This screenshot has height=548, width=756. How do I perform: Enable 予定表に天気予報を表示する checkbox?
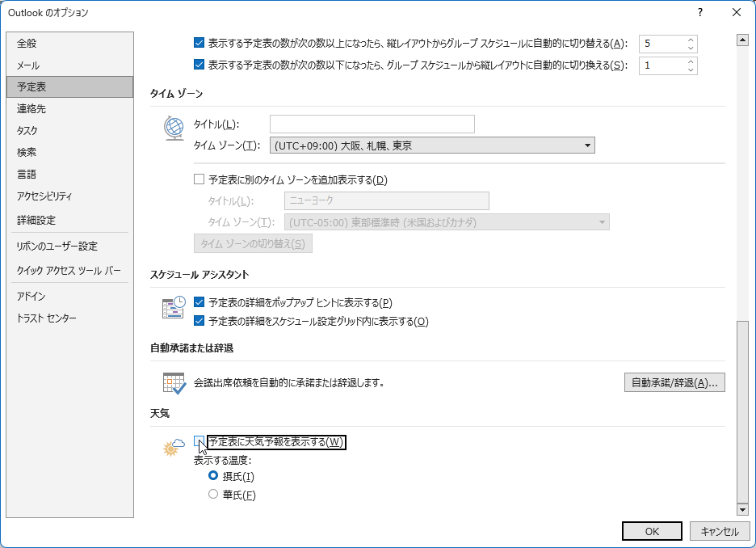[199, 441]
